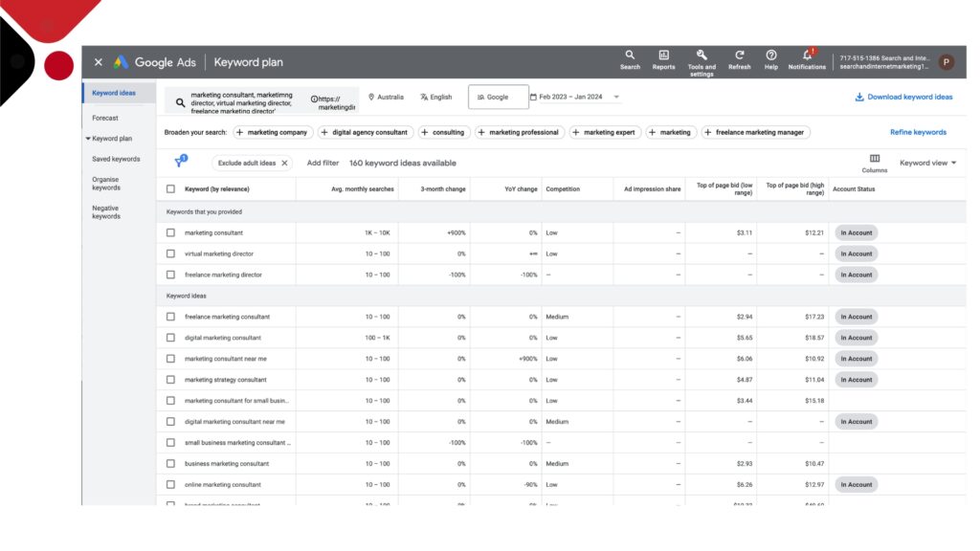Open Saved keywords in sidebar
The width and height of the screenshot is (980, 551).
pos(116,160)
